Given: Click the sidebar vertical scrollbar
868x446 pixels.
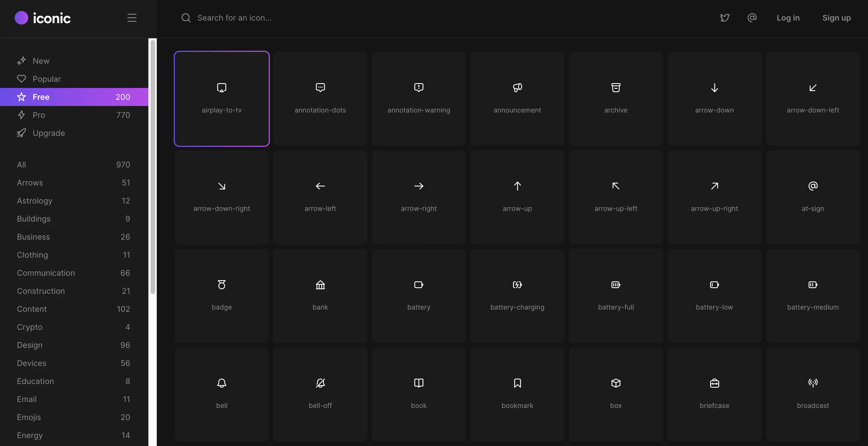Looking at the screenshot, I should 153,167.
